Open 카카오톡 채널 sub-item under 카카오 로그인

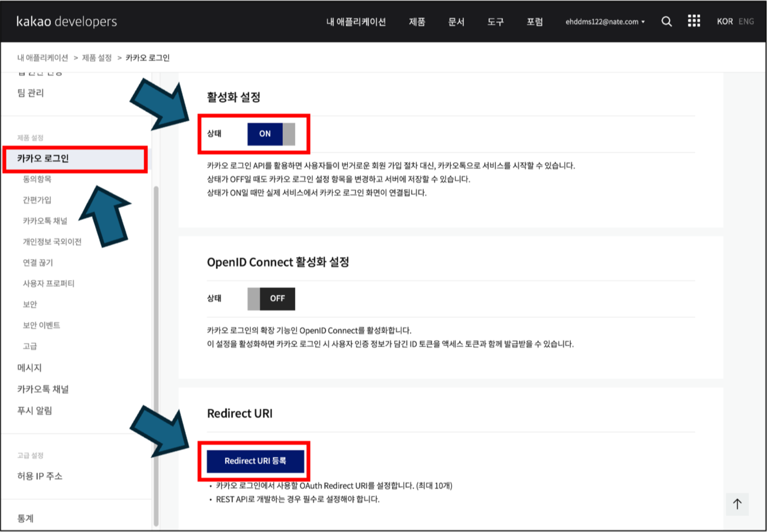(x=45, y=221)
